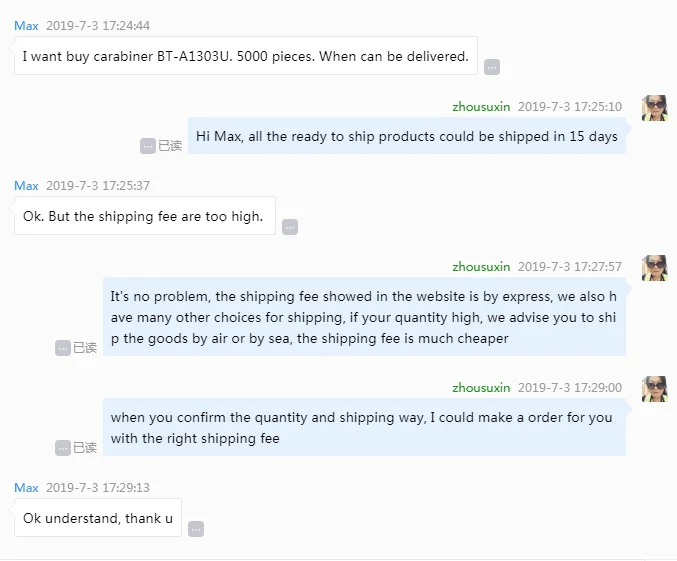Click the ellipsis icon after "shipping fee are too high"
The image size is (677, 561).
click(290, 227)
